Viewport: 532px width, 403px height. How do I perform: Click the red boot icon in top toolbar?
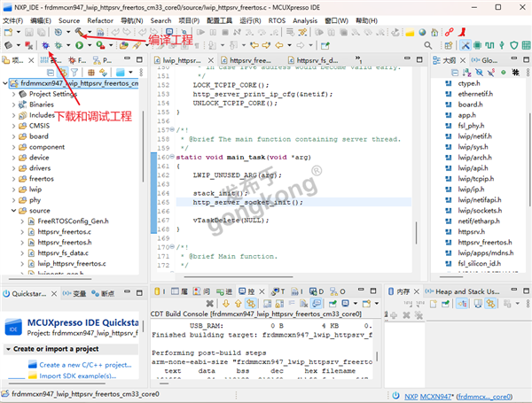click(x=462, y=32)
